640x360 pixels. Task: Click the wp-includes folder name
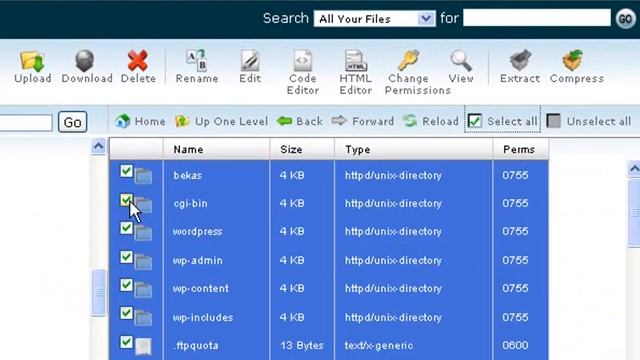click(x=203, y=318)
